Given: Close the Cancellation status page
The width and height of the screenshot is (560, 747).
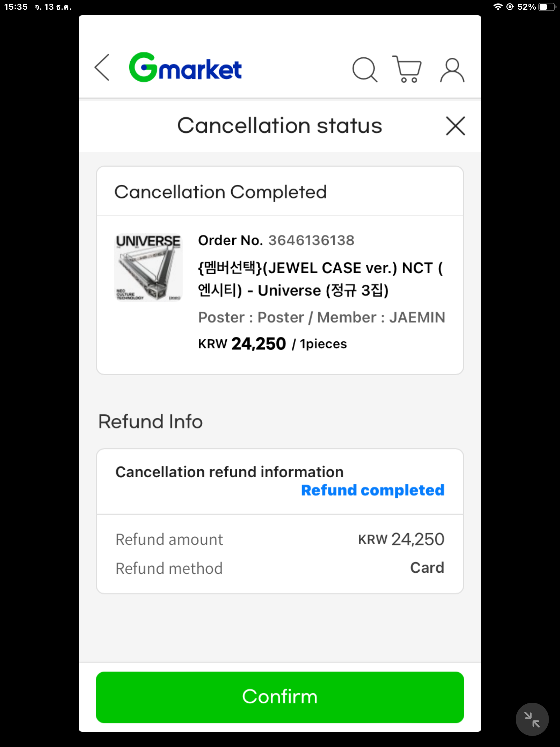Looking at the screenshot, I should click(x=455, y=126).
